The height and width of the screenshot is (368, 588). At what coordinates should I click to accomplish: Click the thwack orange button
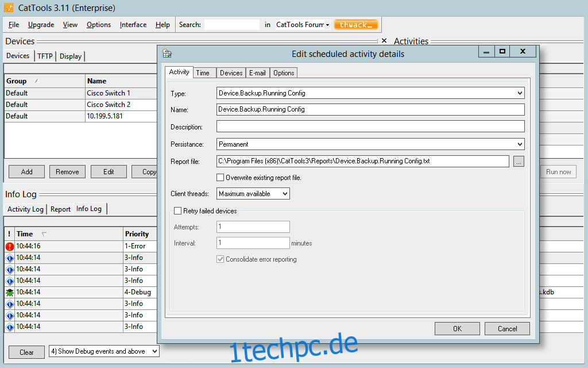(x=356, y=25)
